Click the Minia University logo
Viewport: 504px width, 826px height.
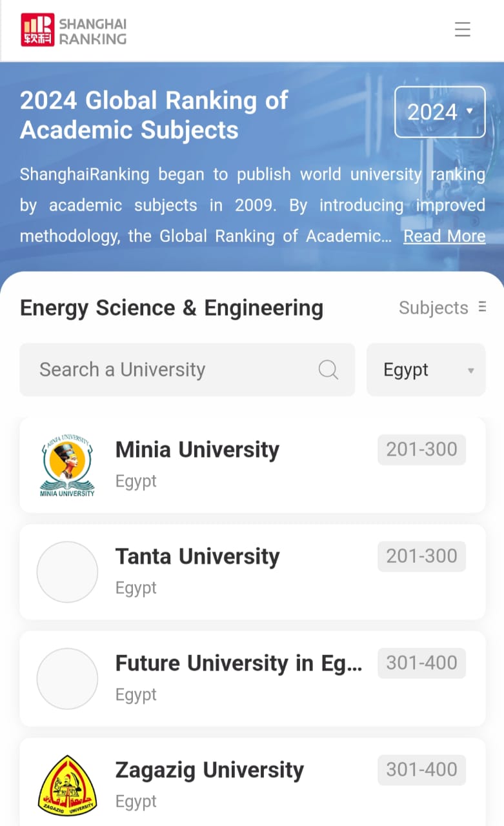click(67, 465)
